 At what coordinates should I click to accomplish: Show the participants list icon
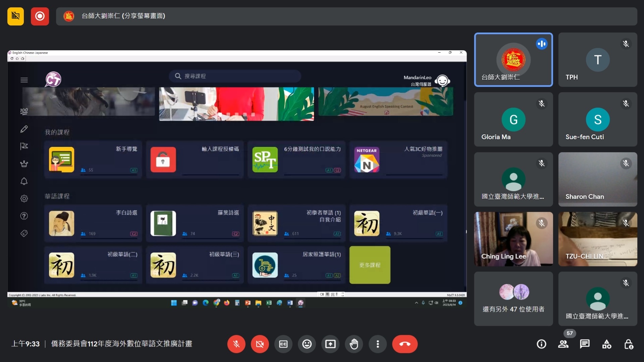point(563,344)
